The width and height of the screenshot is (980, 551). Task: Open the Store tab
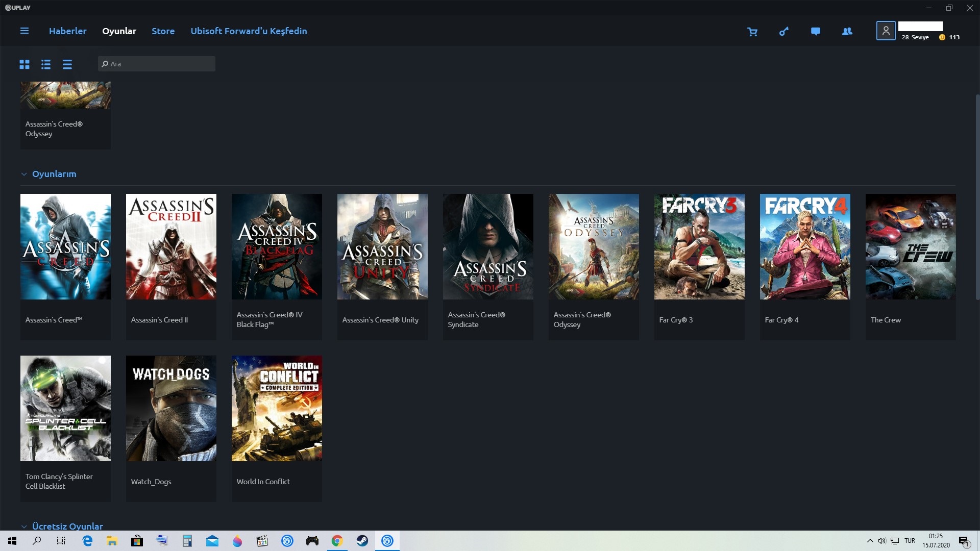click(x=163, y=31)
